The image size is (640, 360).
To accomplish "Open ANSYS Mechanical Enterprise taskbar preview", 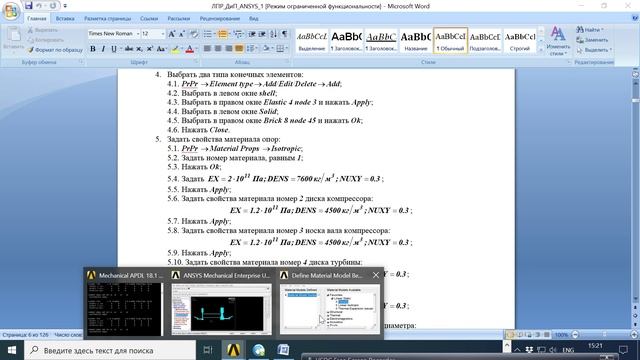I will 222,303.
